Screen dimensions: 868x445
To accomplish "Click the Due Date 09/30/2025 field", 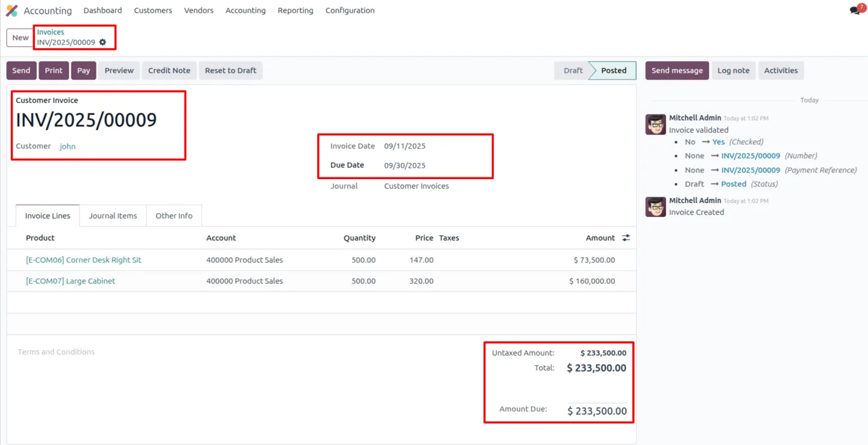I will click(405, 165).
